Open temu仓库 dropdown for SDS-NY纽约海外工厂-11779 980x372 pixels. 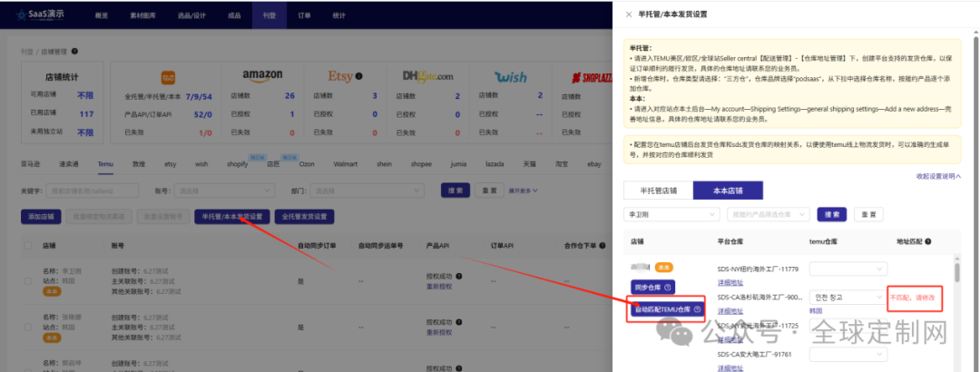848,269
